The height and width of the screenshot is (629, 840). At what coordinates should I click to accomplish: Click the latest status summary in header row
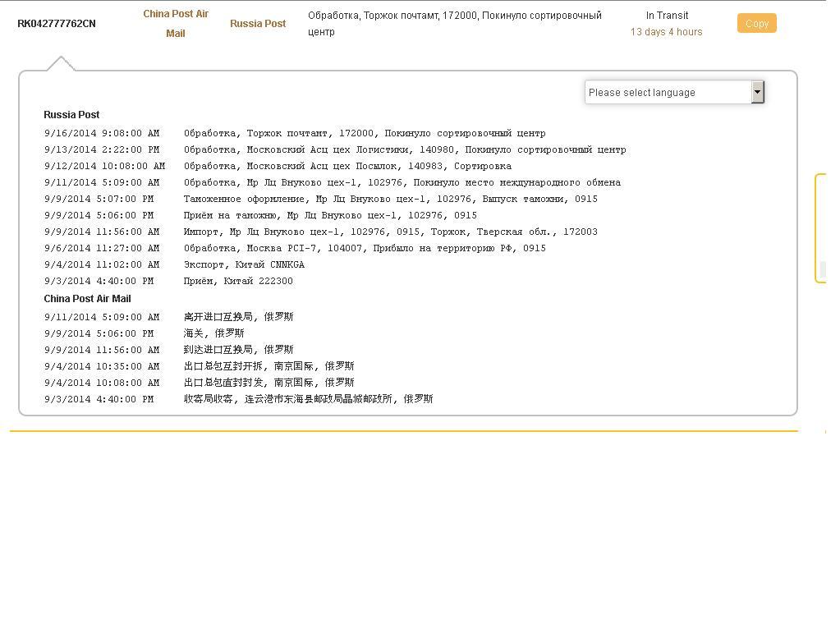coord(454,24)
